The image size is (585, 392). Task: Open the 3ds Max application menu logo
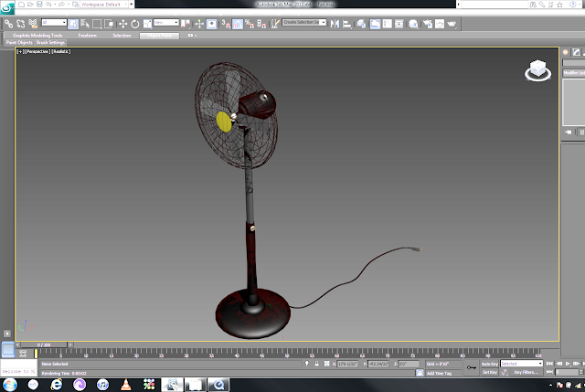(x=7, y=7)
